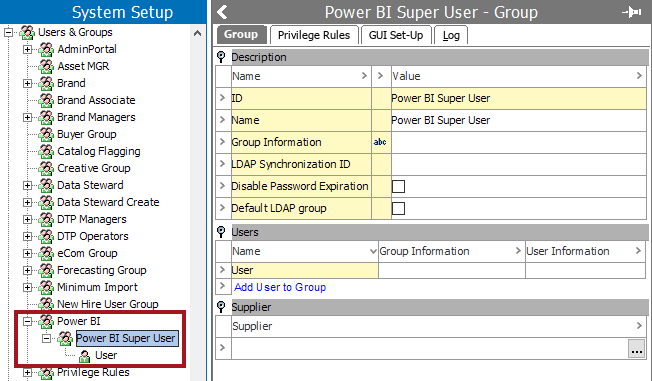This screenshot has width=652, height=381.
Task: Toggle the Disable Password Expiration checkbox
Action: pyautogui.click(x=398, y=186)
